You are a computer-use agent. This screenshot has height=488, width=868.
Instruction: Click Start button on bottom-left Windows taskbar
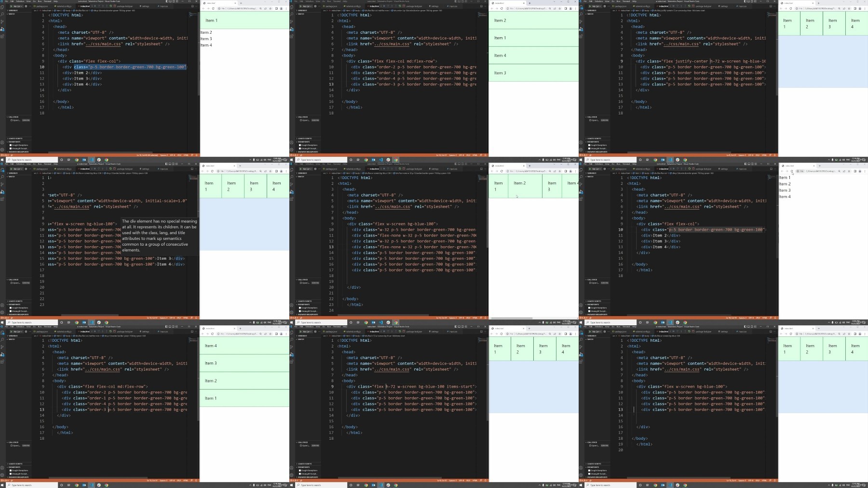(2, 485)
